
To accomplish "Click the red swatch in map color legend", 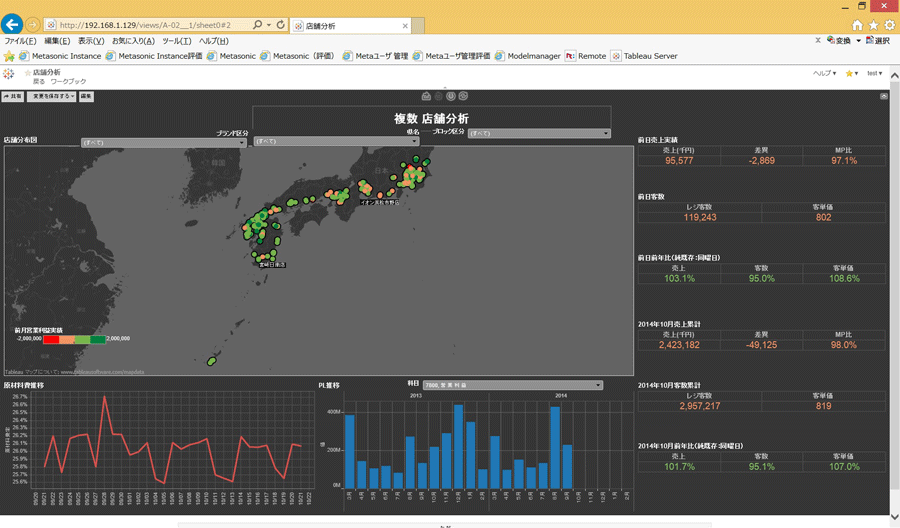I will [x=51, y=339].
